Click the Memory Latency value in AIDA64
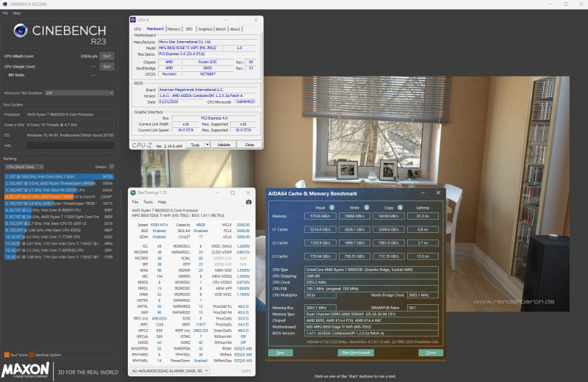The width and height of the screenshot is (588, 382). [x=423, y=216]
